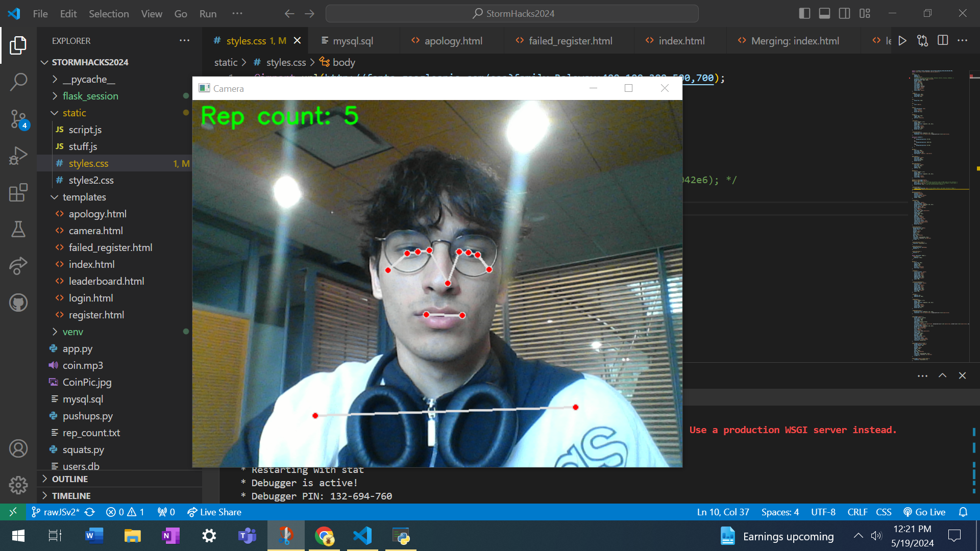The width and height of the screenshot is (980, 551).
Task: Open Source Control view with 4 changes
Action: (18, 119)
